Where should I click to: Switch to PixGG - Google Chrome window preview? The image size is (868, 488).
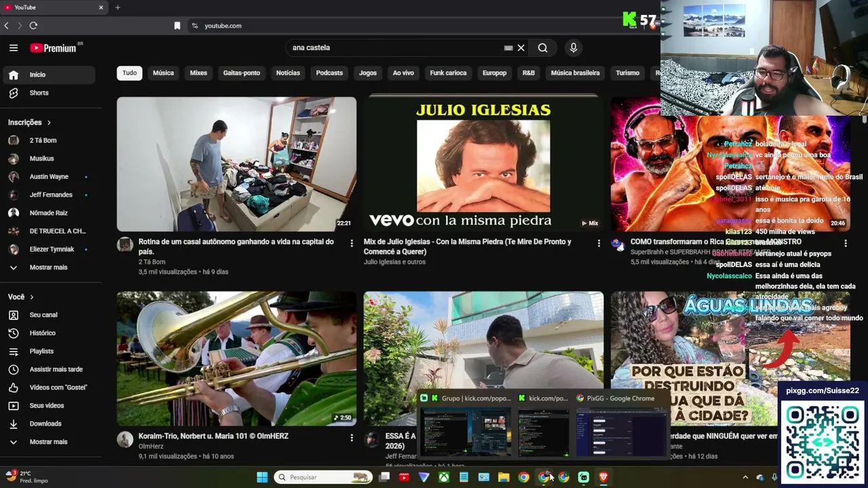click(x=621, y=426)
